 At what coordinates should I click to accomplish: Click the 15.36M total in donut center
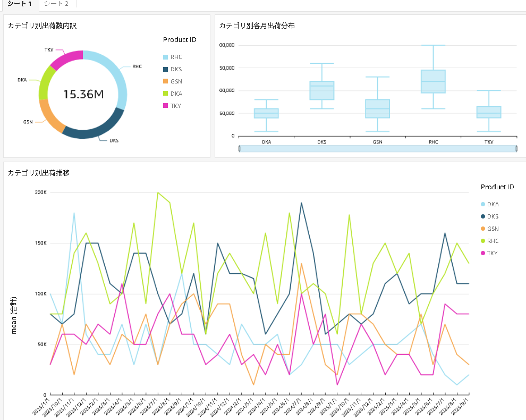tap(83, 95)
